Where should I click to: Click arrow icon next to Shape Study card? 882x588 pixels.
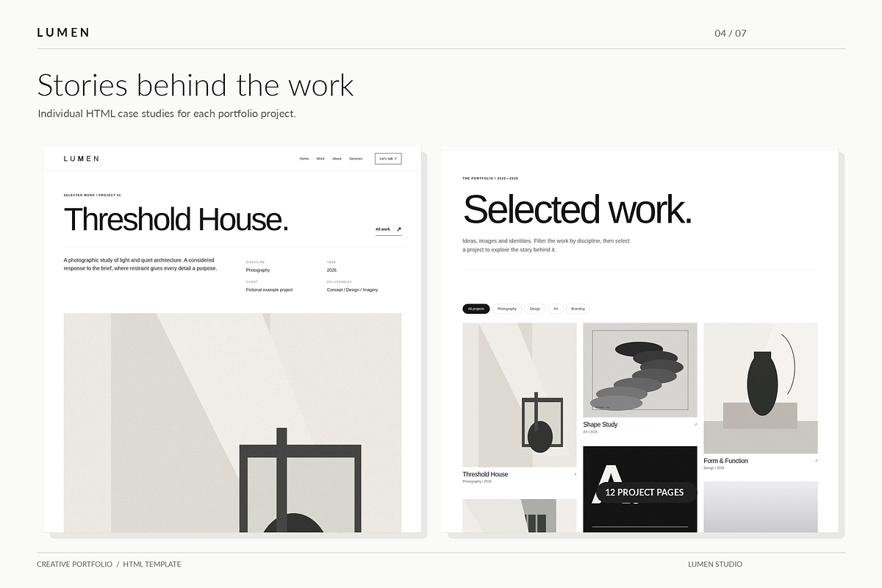[x=695, y=425]
